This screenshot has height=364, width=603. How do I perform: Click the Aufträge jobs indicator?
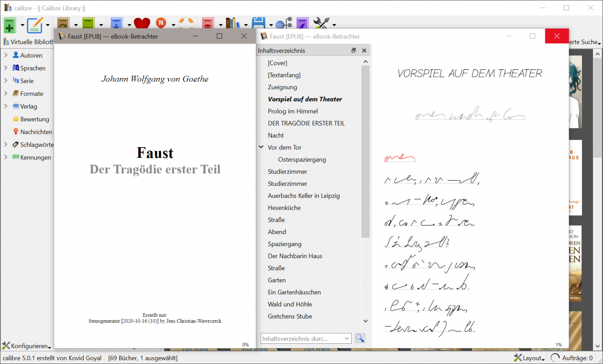point(572,358)
